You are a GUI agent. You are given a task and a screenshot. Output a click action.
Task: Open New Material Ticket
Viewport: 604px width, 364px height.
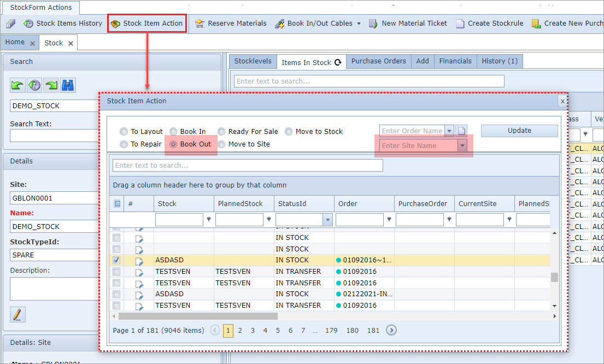[408, 24]
